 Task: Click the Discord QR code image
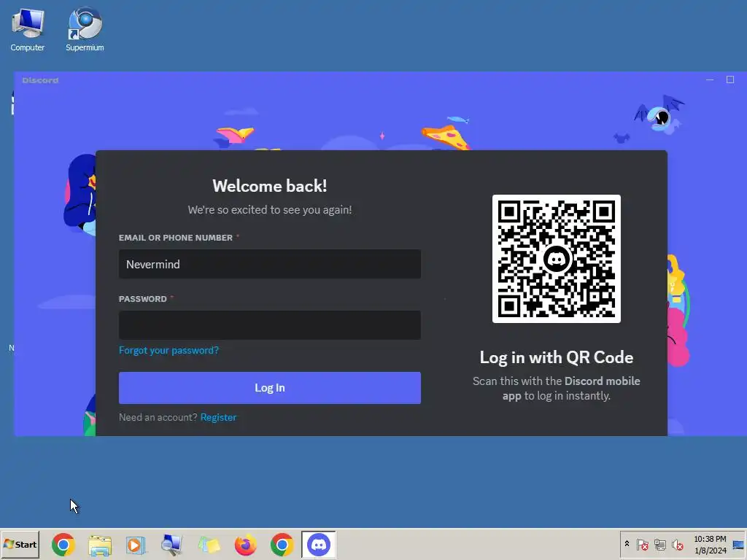557,259
